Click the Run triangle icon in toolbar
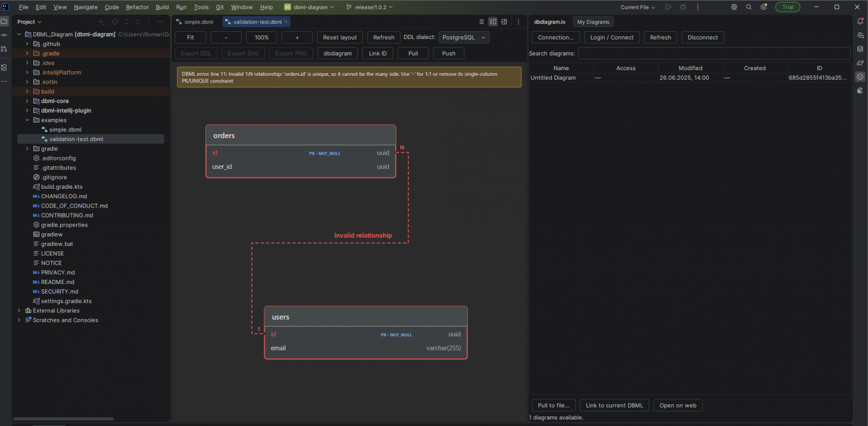This screenshot has width=868, height=426. pos(668,7)
